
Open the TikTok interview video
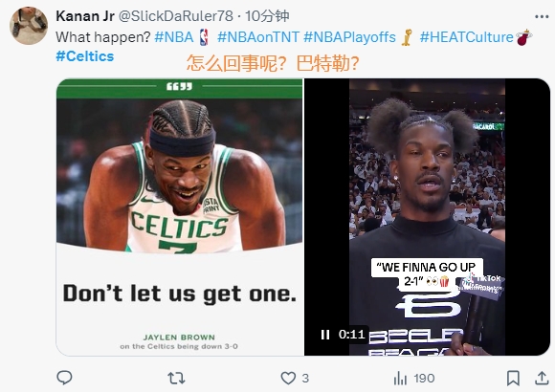(427, 217)
